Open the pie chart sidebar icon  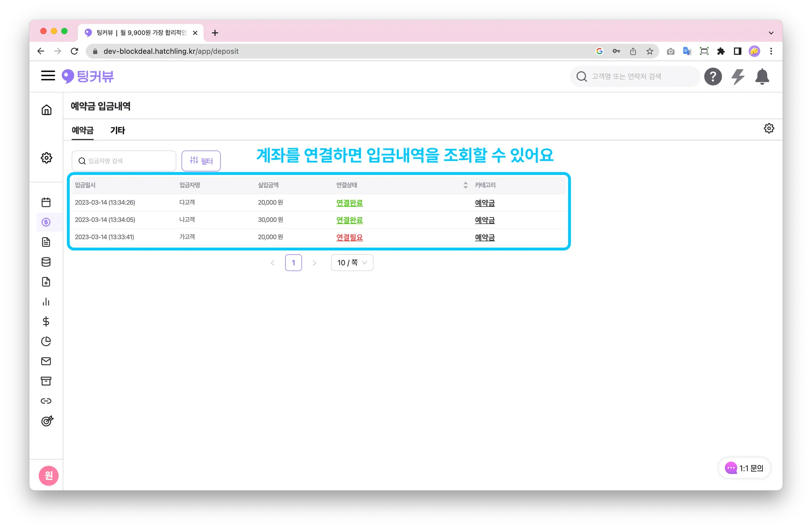[46, 342]
